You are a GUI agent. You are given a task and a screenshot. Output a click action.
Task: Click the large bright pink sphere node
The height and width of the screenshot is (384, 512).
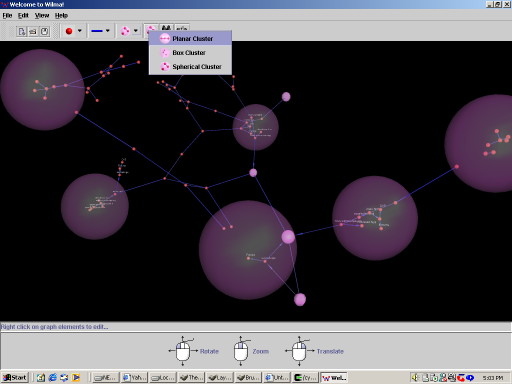tap(288, 237)
